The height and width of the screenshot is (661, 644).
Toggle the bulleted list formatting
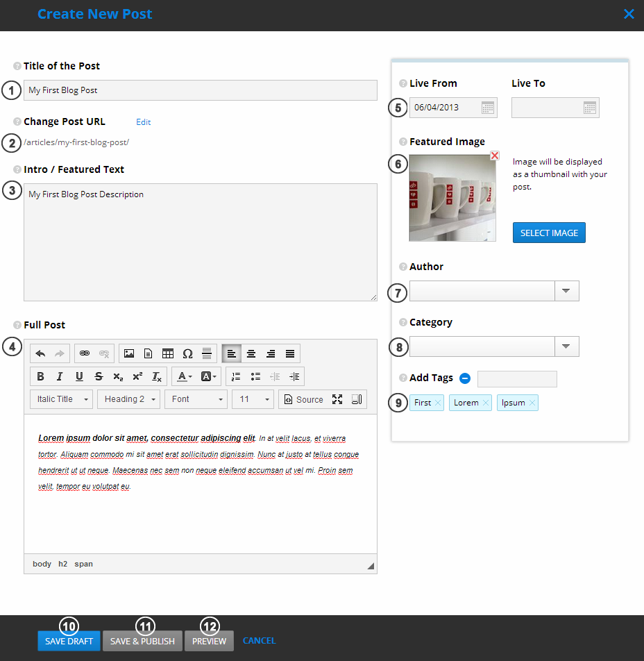point(255,376)
